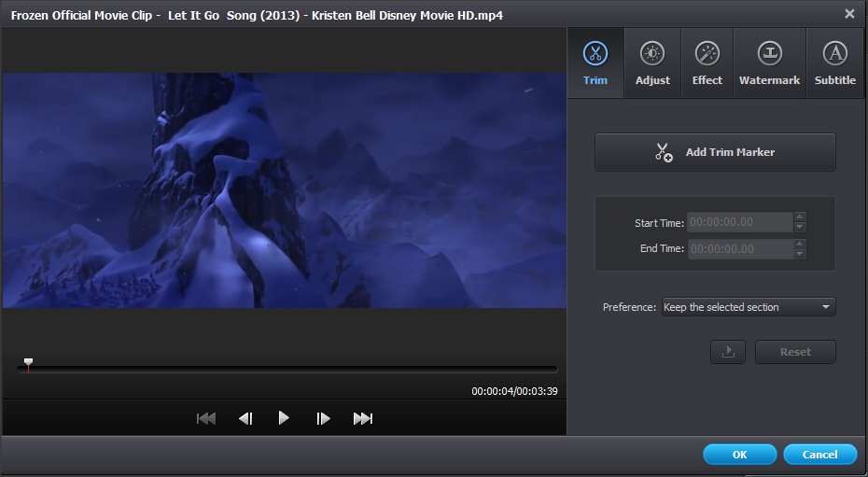This screenshot has width=868, height=477.
Task: Click the Start Time field
Action: pyautogui.click(x=741, y=222)
